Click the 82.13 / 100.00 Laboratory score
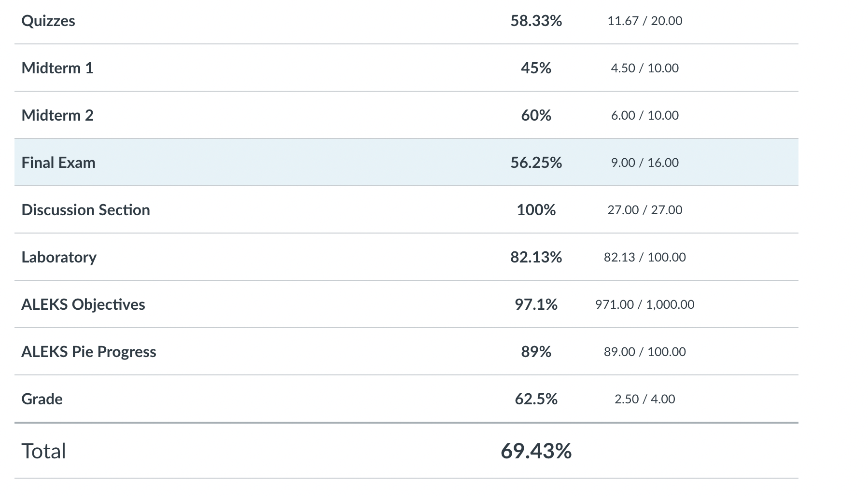868x496 pixels. coord(644,257)
